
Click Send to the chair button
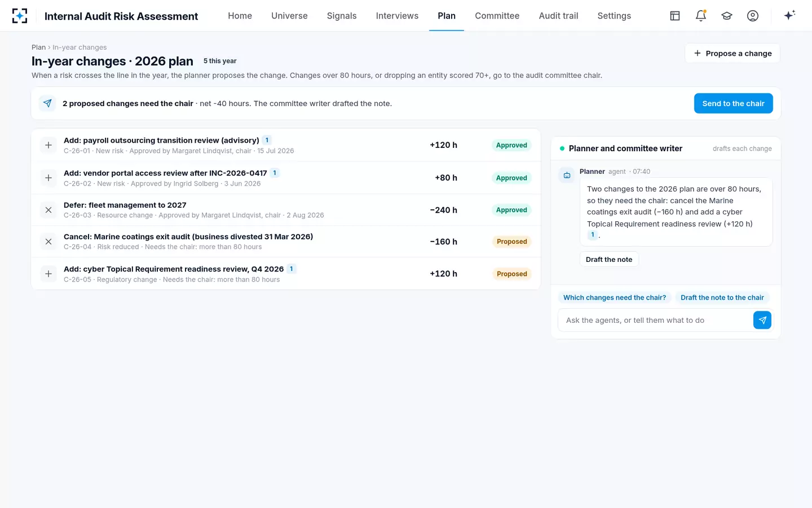pyautogui.click(x=733, y=103)
